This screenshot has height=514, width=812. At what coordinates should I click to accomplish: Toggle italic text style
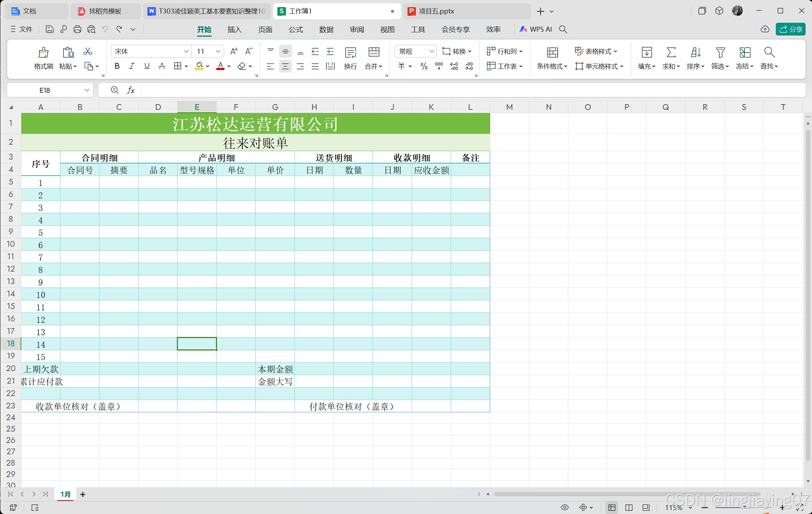(x=132, y=66)
